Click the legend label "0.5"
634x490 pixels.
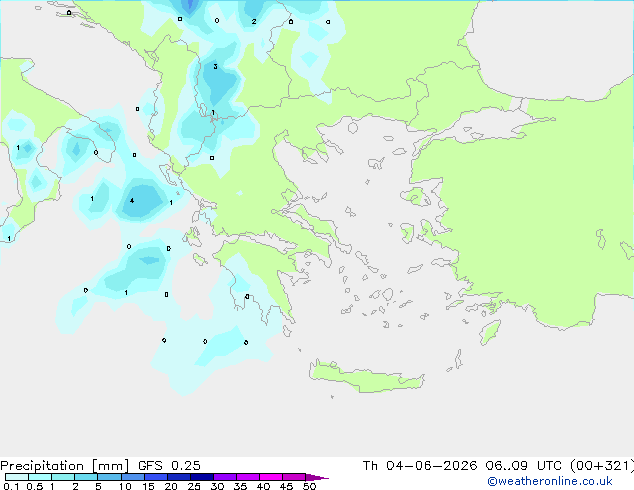[35, 486]
